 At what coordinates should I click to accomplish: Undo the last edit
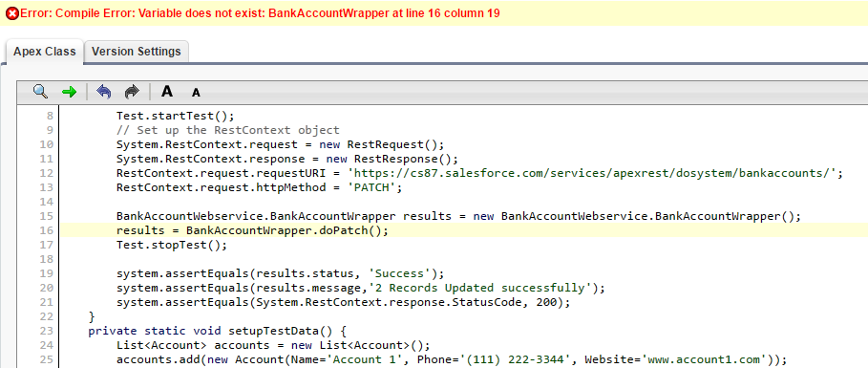pos(103,92)
